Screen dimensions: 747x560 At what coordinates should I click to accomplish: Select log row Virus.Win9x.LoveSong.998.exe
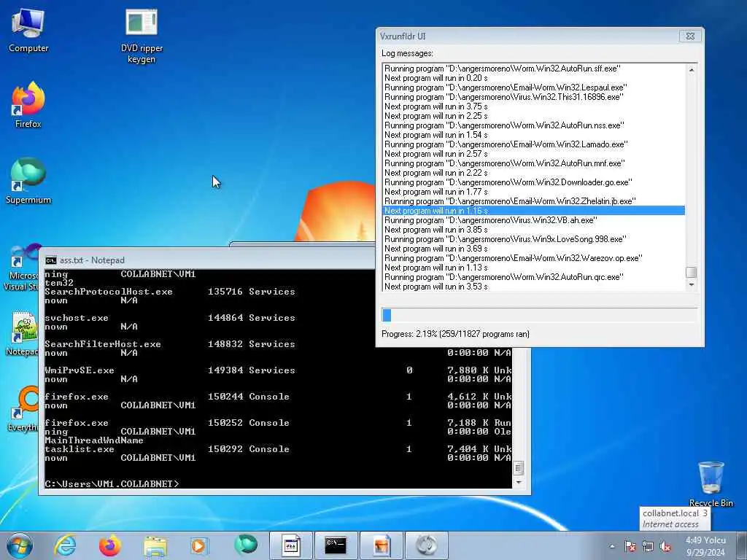[534, 239]
